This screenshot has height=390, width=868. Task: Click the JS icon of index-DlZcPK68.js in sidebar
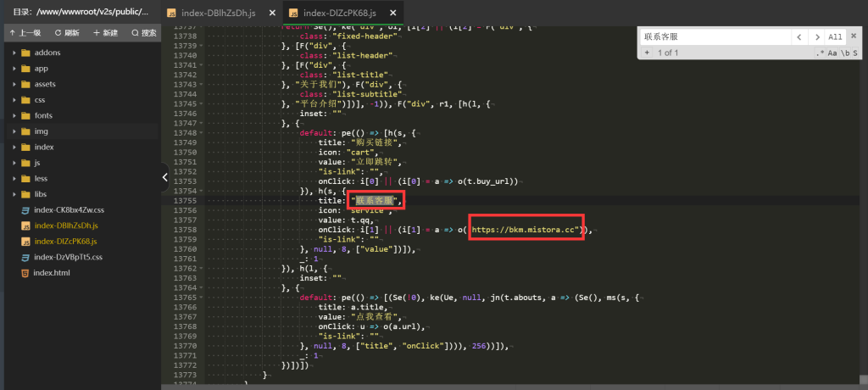click(25, 242)
